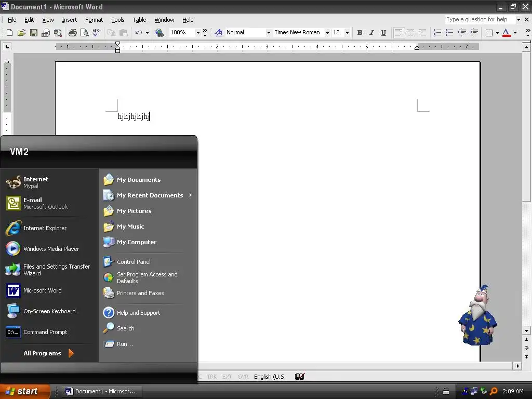Open the Edit menu
The height and width of the screenshot is (399, 532).
point(29,20)
